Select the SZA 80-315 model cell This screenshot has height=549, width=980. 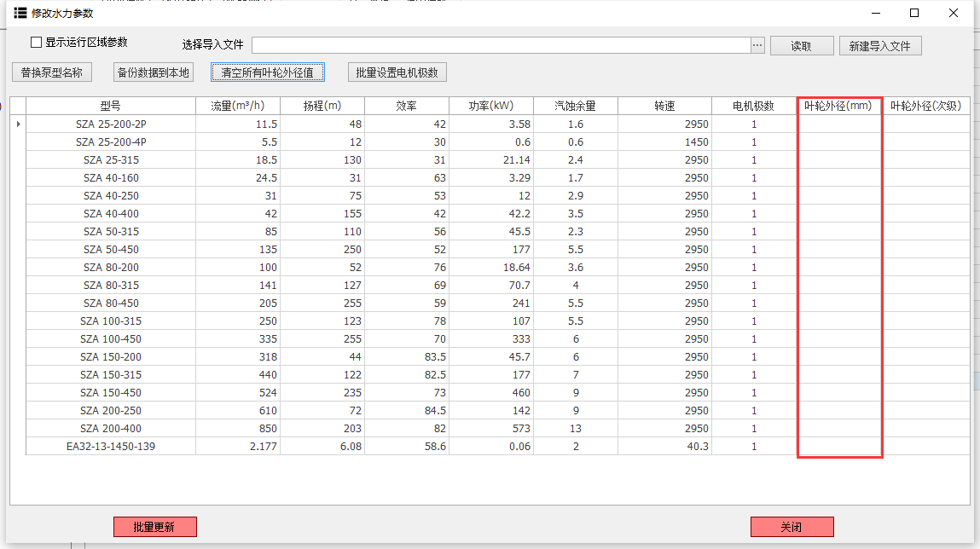[x=111, y=286]
